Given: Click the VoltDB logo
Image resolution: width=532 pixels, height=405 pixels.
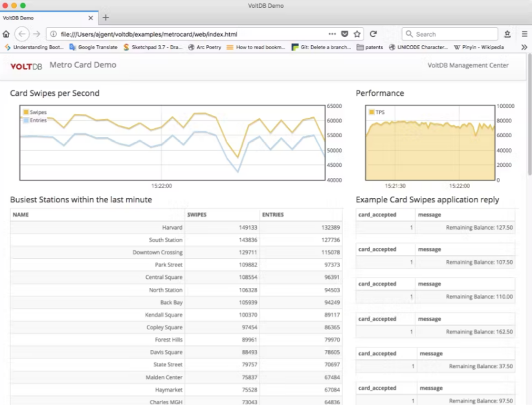Looking at the screenshot, I should 26,65.
